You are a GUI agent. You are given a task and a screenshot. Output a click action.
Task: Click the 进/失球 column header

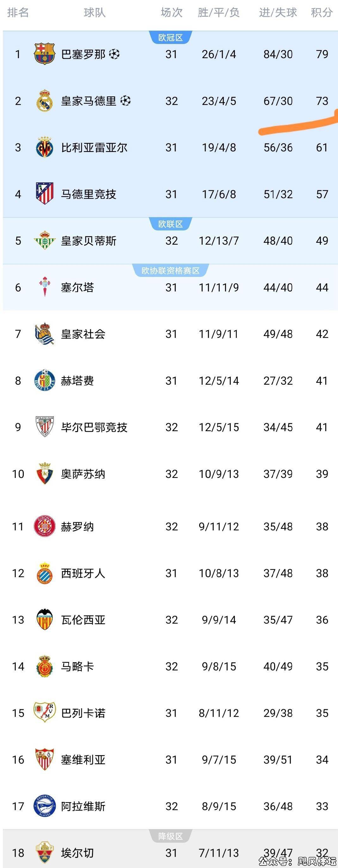[x=278, y=13]
